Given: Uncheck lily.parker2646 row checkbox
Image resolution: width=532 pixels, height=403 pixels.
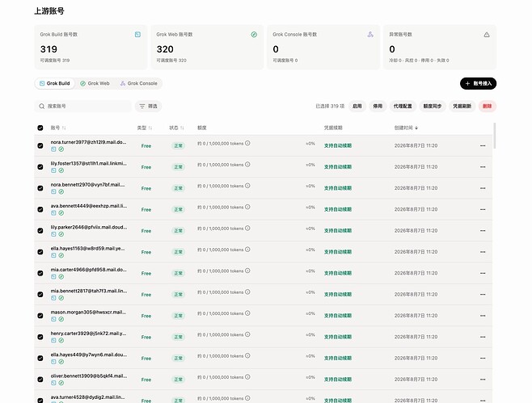Looking at the screenshot, I should (x=40, y=231).
